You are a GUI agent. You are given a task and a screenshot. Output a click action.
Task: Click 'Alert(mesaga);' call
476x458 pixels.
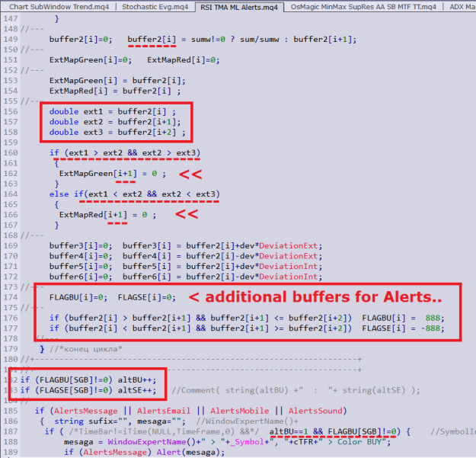tap(190, 452)
